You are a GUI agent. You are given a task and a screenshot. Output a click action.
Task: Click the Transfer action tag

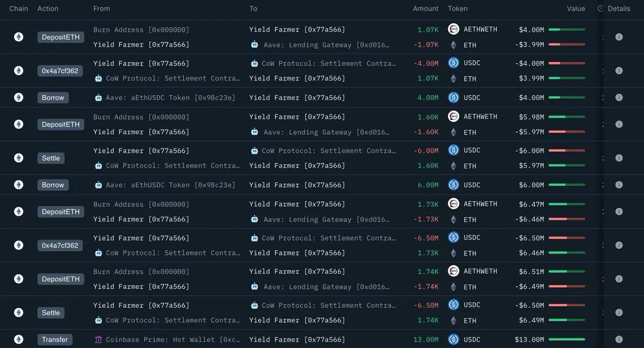tap(55, 339)
